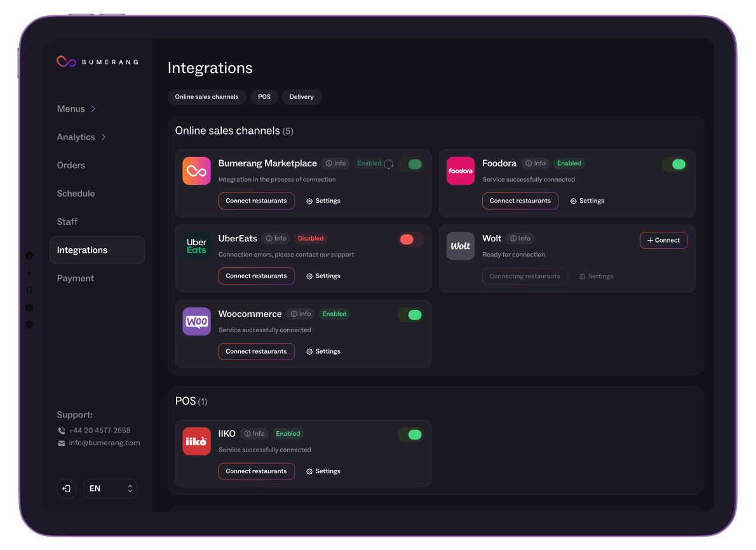Screen dimensions: 756x550
Task: Open Payment in the sidebar
Action: coord(75,279)
